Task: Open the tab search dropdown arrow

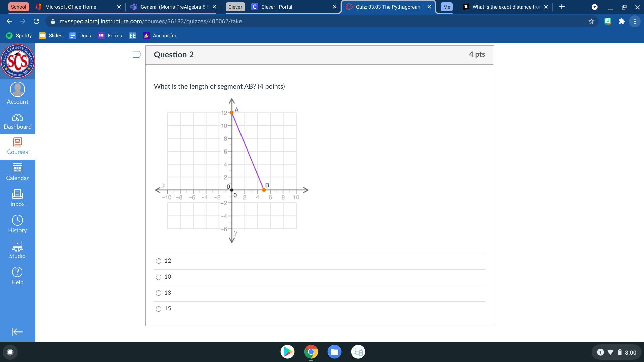Action: point(594,7)
